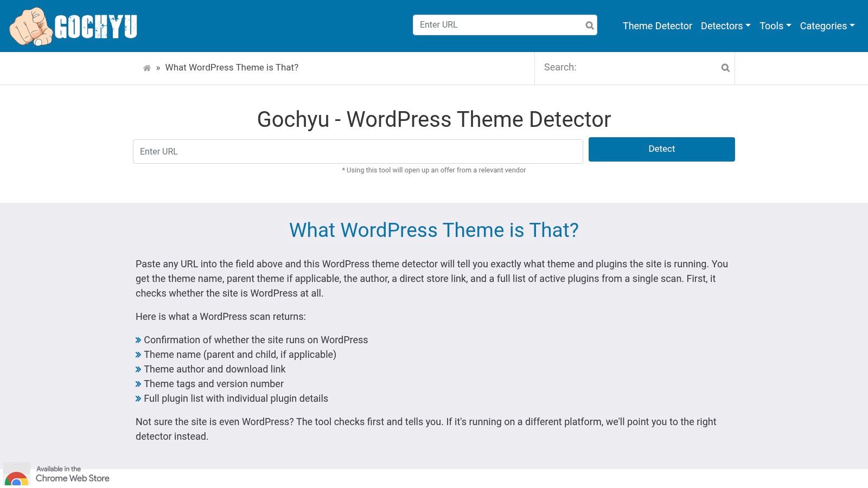
Task: Click 'Here is what a WordPress scan returns:' text
Action: [221, 317]
